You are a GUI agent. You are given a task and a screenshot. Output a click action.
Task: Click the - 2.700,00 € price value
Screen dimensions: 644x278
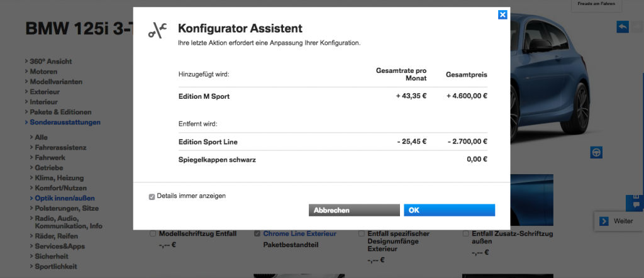(467, 142)
